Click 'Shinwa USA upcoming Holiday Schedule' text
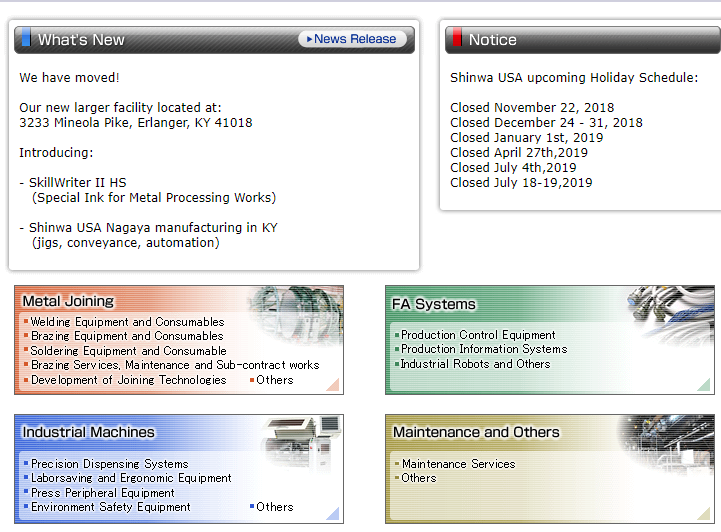The width and height of the screenshot is (721, 532). point(574,78)
